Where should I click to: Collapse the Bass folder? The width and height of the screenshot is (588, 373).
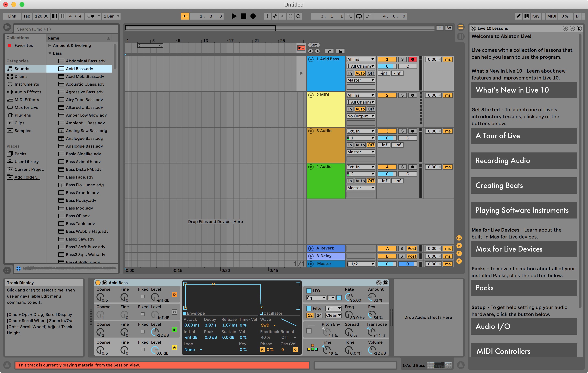pos(50,53)
